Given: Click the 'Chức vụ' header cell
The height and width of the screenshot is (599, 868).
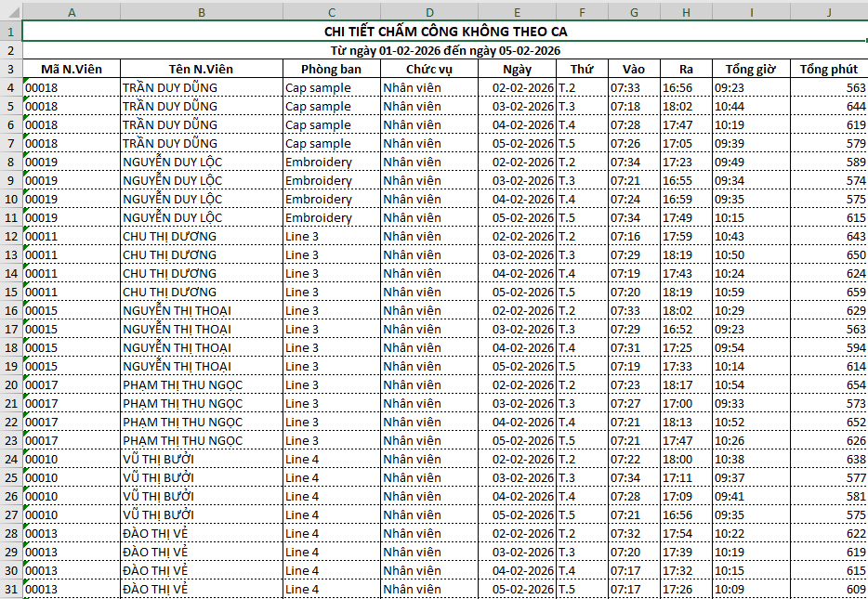Looking at the screenshot, I should coord(428,69).
